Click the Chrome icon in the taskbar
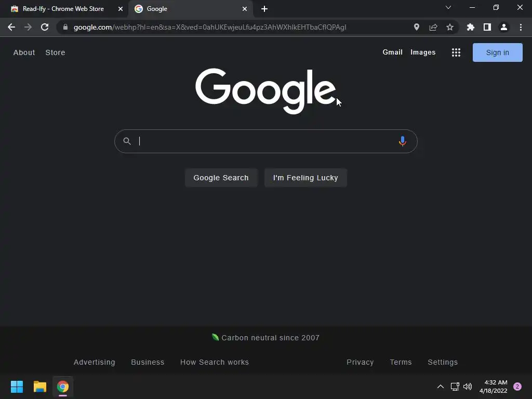This screenshot has width=532, height=399. (63, 387)
